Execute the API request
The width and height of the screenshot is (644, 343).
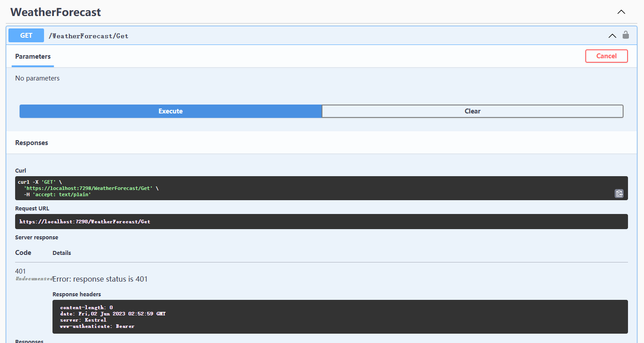click(x=171, y=111)
